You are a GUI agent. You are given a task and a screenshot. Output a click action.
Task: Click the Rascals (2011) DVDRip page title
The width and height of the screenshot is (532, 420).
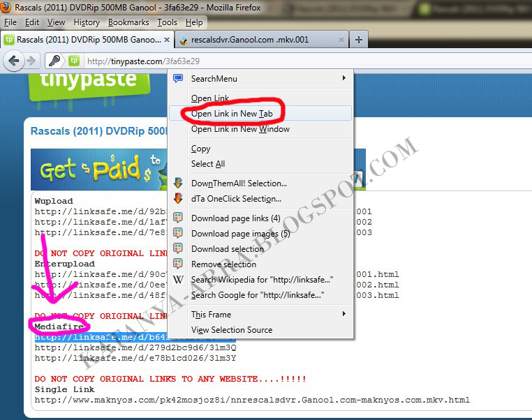tap(99, 131)
